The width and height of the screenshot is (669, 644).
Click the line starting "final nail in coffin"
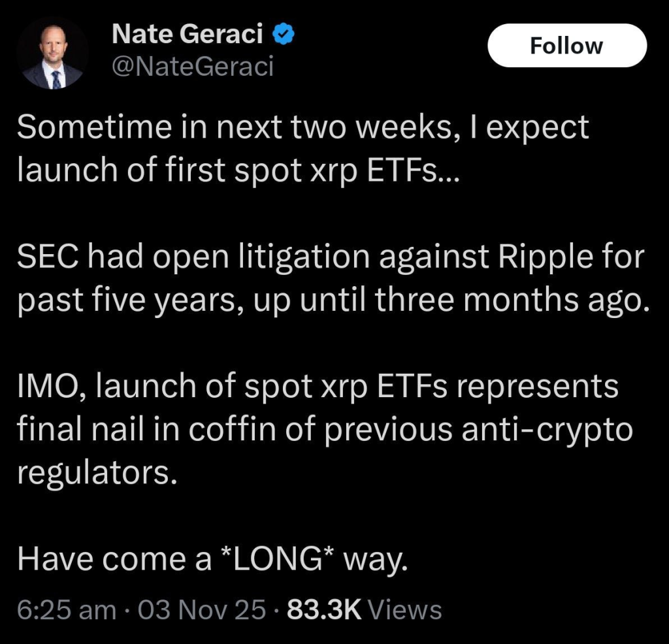point(324,430)
